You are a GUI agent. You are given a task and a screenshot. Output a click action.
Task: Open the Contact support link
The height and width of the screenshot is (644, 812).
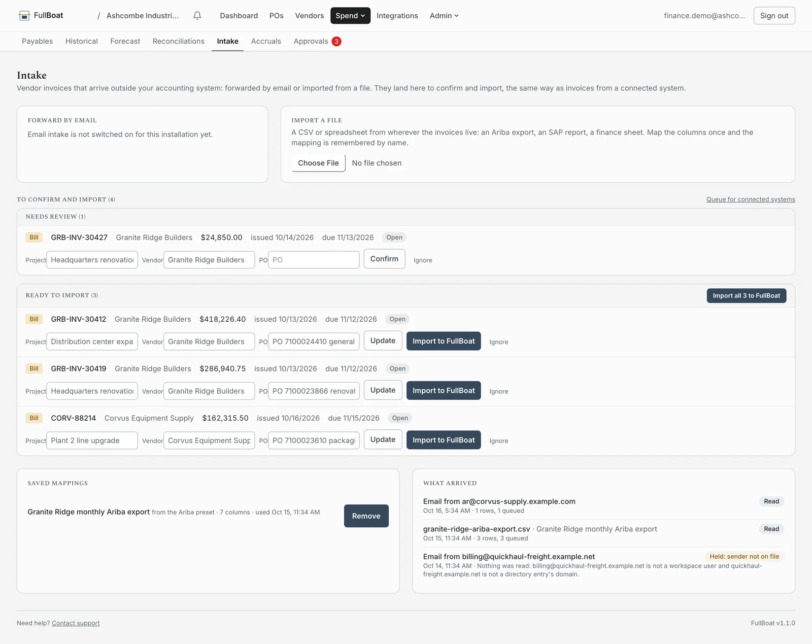coord(76,623)
